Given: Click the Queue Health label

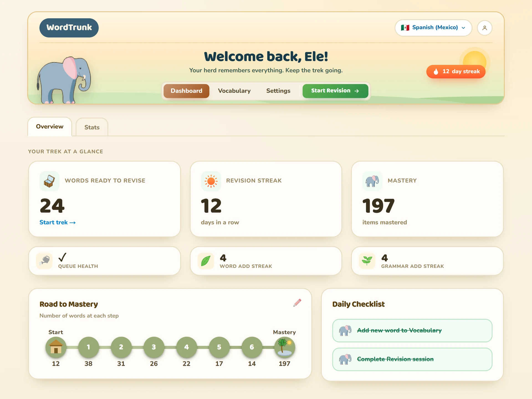Looking at the screenshot, I should click(x=78, y=266).
